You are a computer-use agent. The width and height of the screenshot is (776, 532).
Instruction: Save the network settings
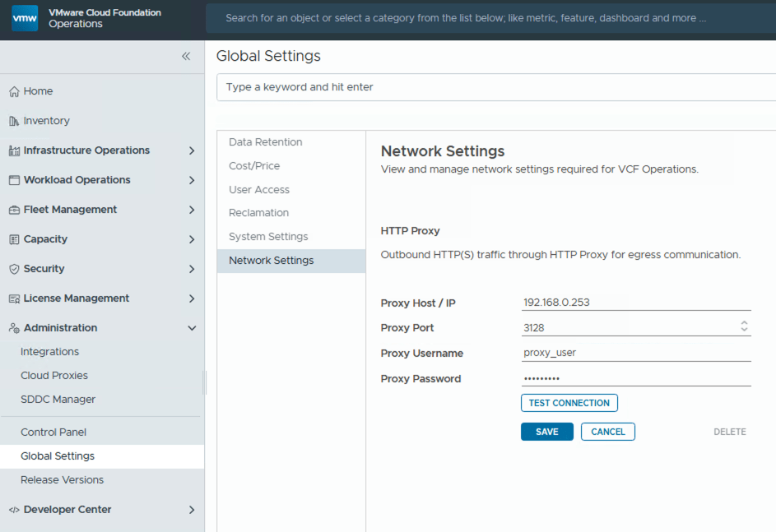(x=546, y=431)
